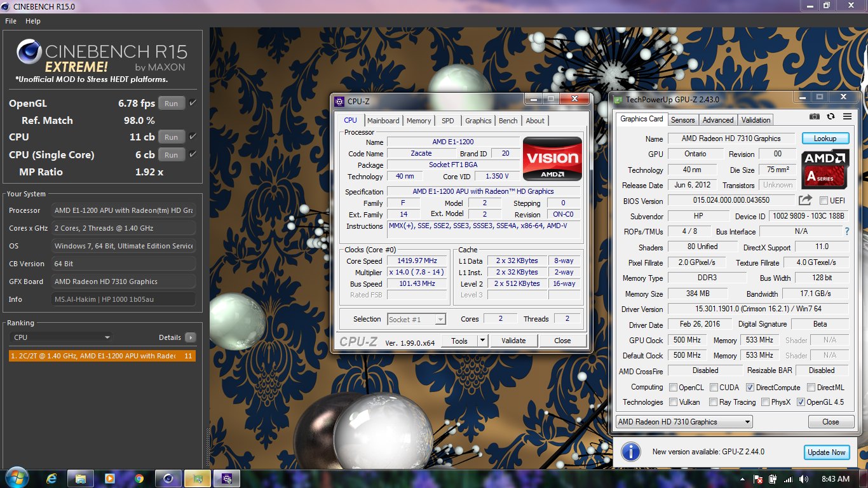868x488 pixels.
Task: Switch to the GPU-Z Validation tab
Action: point(756,120)
